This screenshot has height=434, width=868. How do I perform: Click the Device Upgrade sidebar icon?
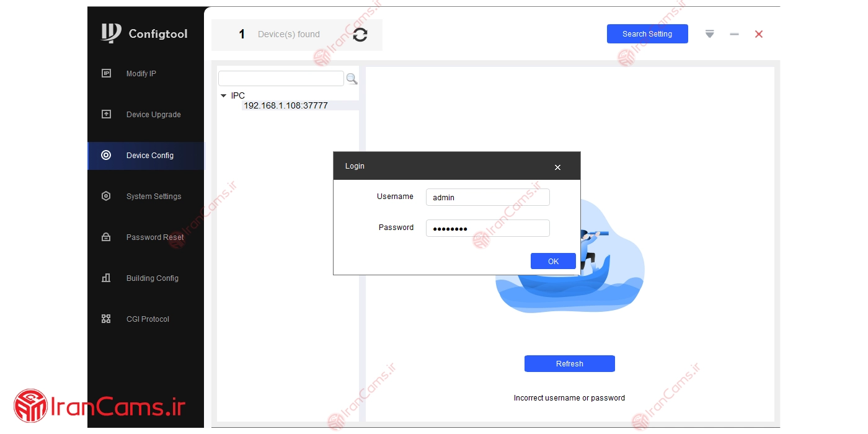click(106, 114)
